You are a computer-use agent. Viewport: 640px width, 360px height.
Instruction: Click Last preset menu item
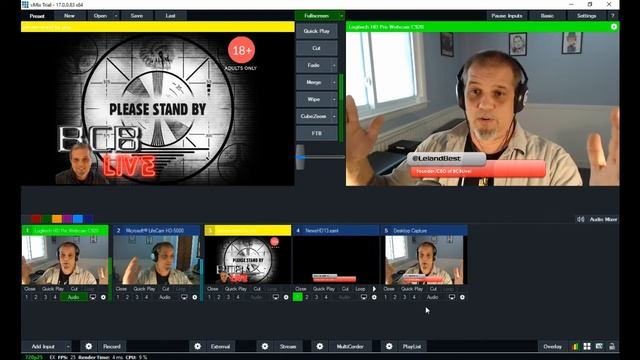coord(171,16)
